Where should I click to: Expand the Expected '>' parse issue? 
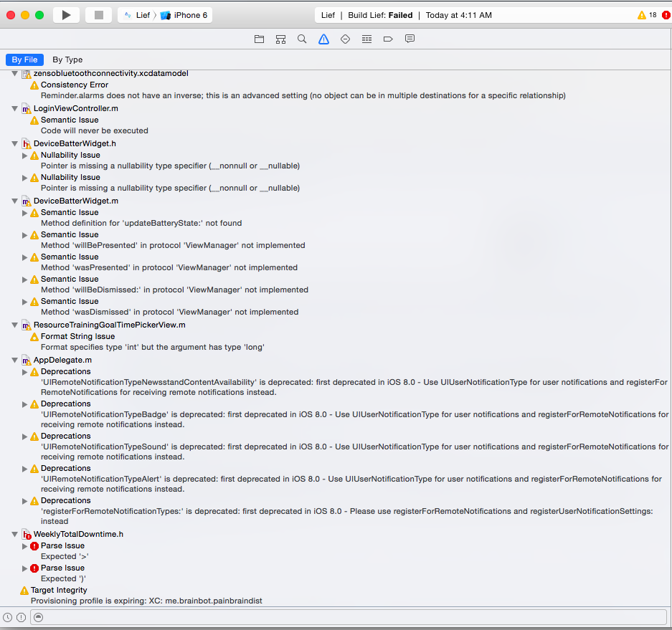click(x=25, y=546)
